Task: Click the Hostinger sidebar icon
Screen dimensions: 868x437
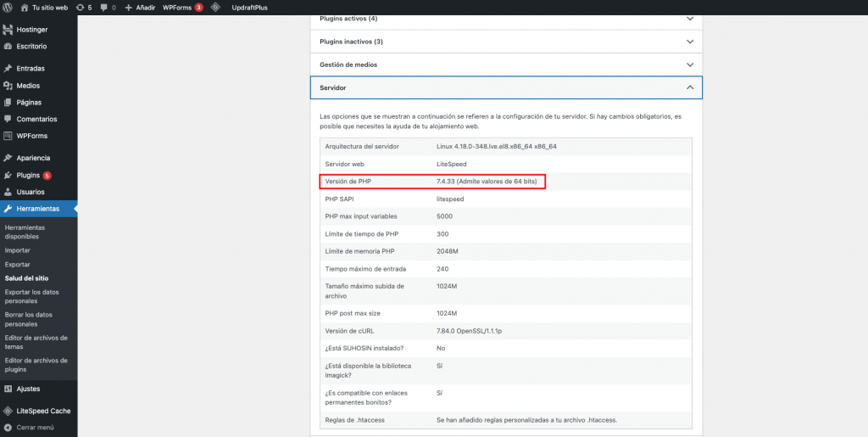Action: (8, 29)
